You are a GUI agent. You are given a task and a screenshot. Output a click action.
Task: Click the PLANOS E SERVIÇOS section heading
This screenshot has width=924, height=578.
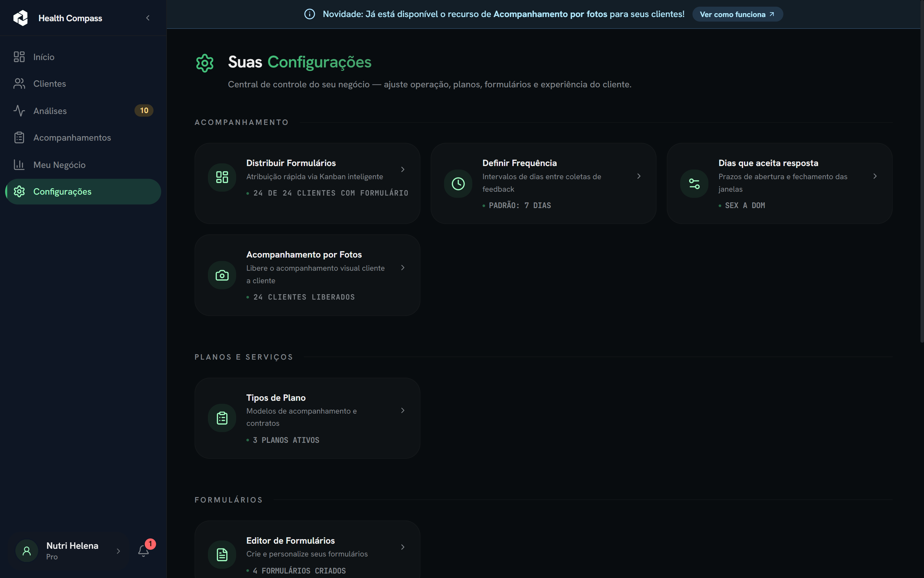click(244, 357)
